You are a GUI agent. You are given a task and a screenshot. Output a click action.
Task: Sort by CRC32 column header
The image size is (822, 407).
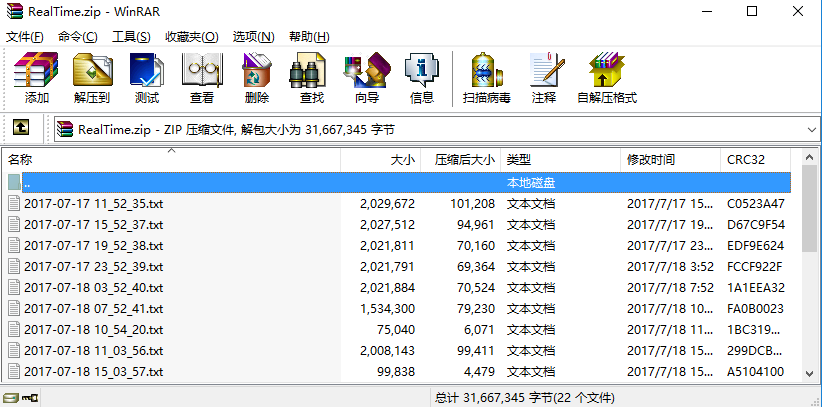point(755,160)
